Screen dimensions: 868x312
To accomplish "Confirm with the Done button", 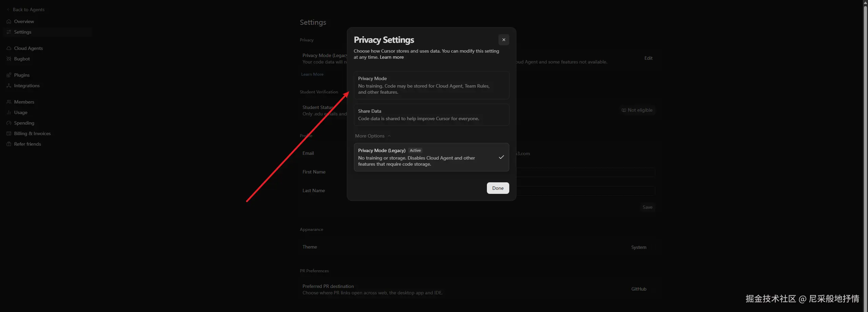I will click(498, 188).
